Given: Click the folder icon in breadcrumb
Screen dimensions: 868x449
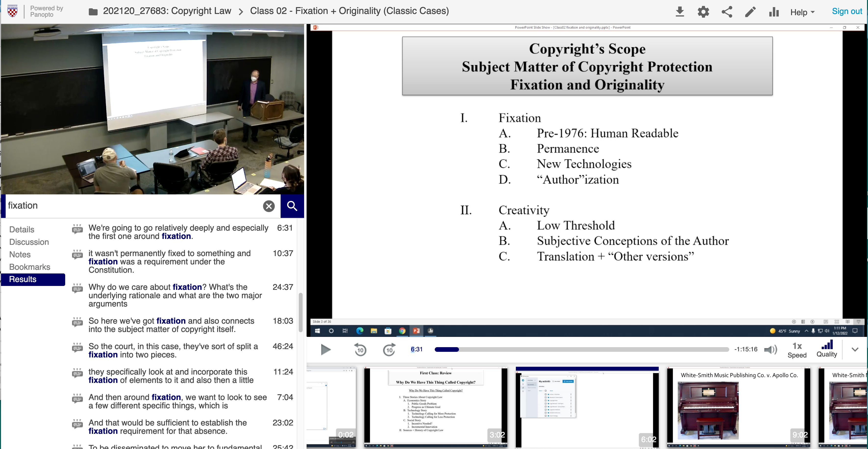Looking at the screenshot, I should (x=93, y=12).
